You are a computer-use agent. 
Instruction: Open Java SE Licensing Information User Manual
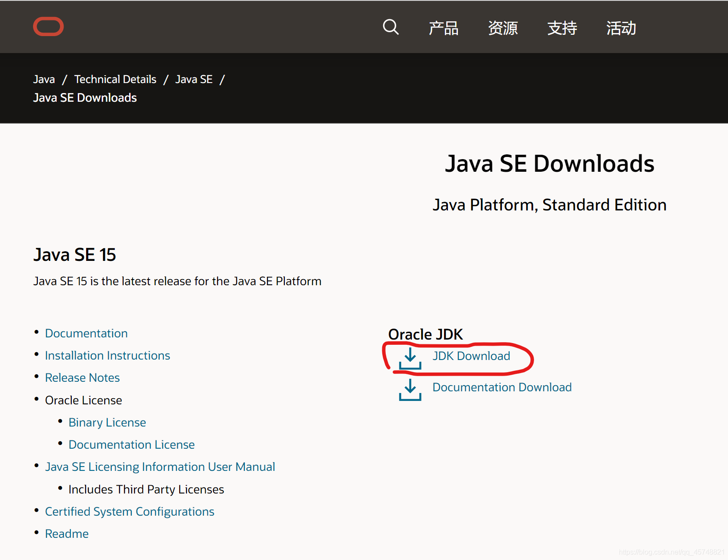click(x=160, y=467)
